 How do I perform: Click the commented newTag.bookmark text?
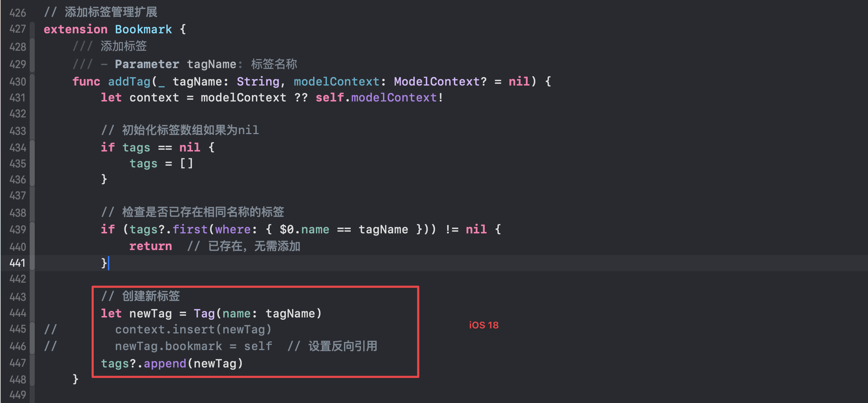coord(168,346)
